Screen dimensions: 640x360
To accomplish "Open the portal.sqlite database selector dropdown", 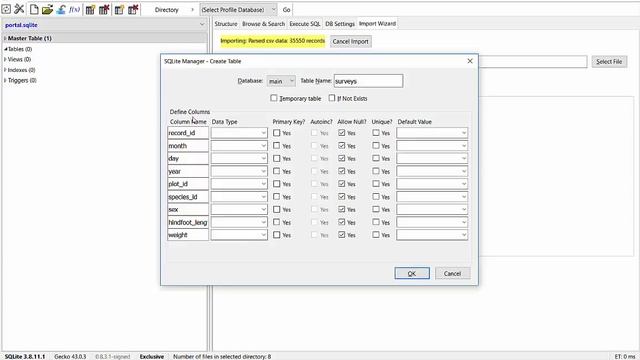I will point(104,25).
